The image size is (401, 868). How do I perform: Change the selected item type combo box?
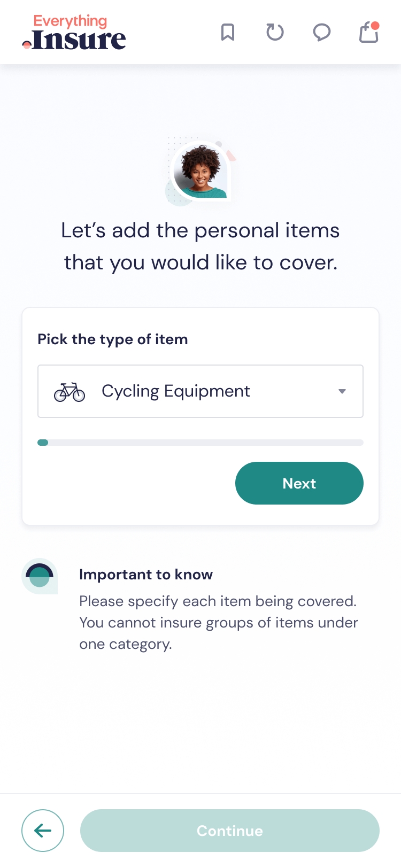click(200, 391)
